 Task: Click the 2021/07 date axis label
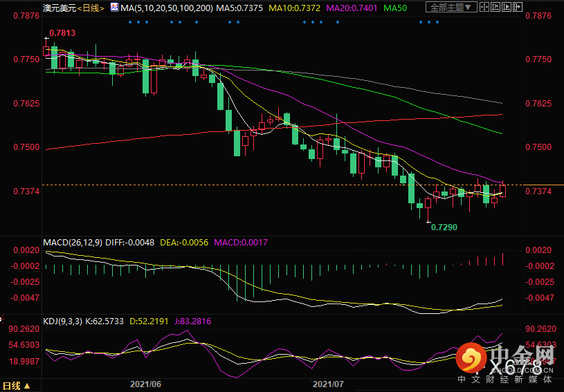click(328, 384)
